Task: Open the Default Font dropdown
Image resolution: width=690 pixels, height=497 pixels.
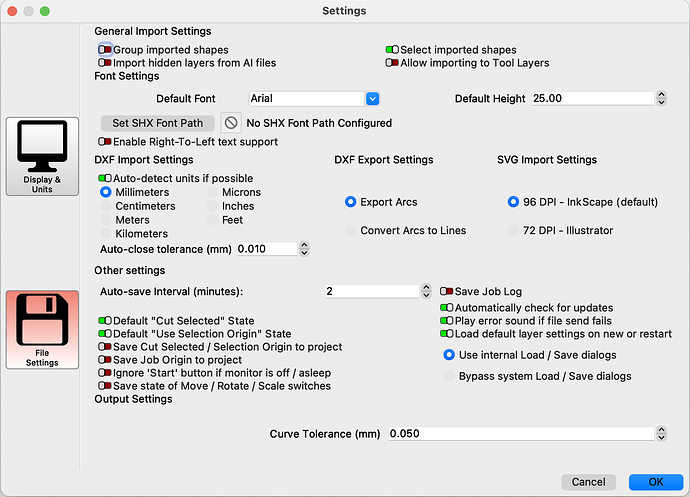Action: tap(372, 99)
